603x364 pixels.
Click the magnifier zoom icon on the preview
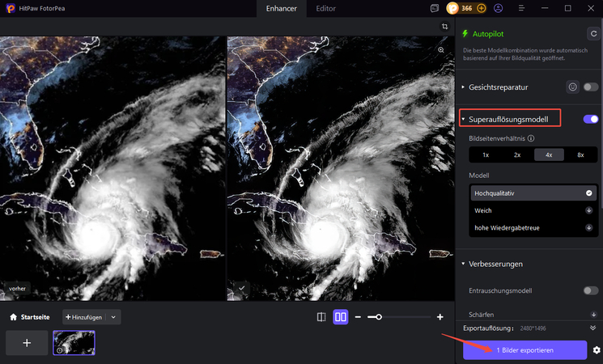click(441, 49)
